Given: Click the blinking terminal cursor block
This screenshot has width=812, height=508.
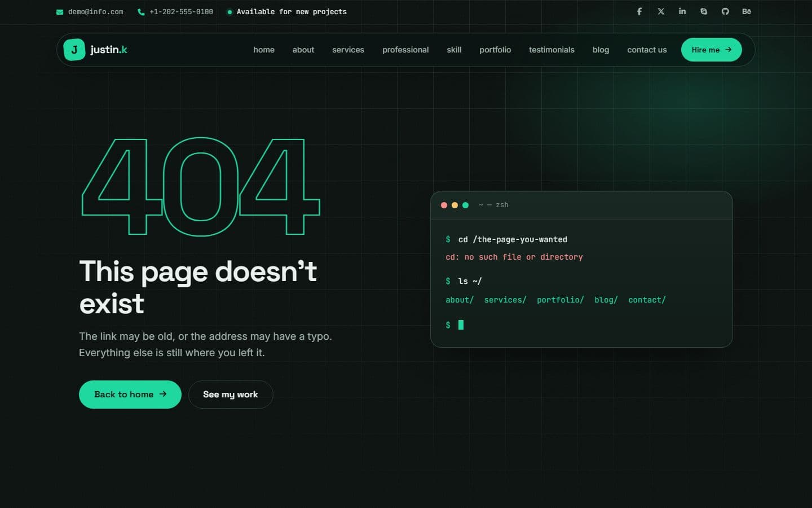Looking at the screenshot, I should 461,325.
